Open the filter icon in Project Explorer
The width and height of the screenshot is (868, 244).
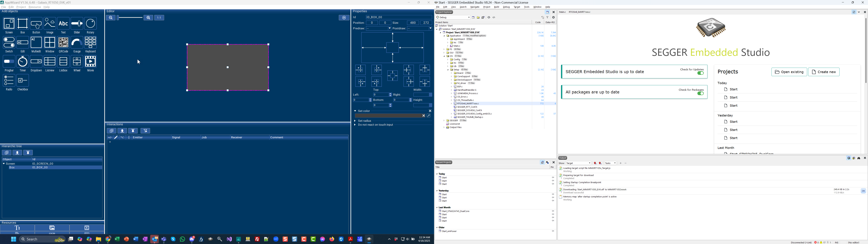pyautogui.click(x=548, y=17)
